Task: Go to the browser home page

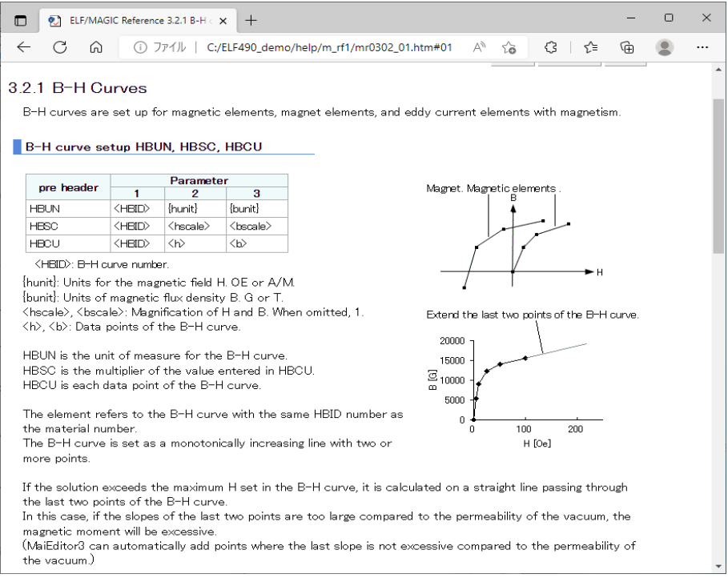Action: click(96, 47)
